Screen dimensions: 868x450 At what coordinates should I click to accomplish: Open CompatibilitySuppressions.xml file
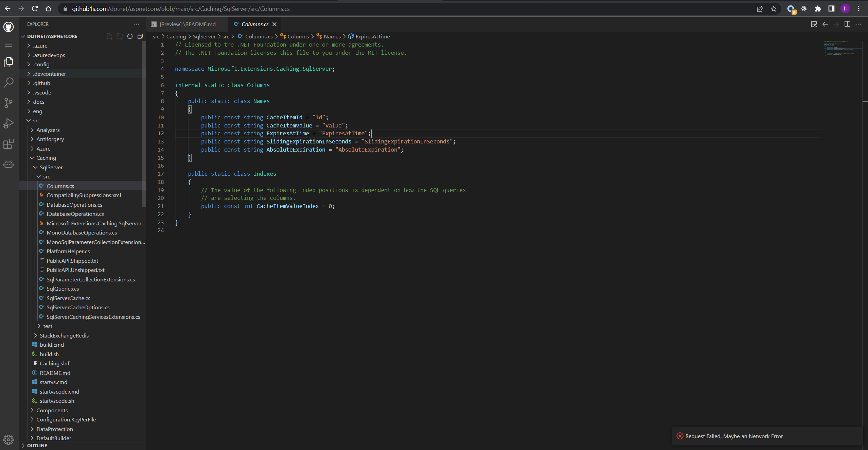(x=82, y=195)
